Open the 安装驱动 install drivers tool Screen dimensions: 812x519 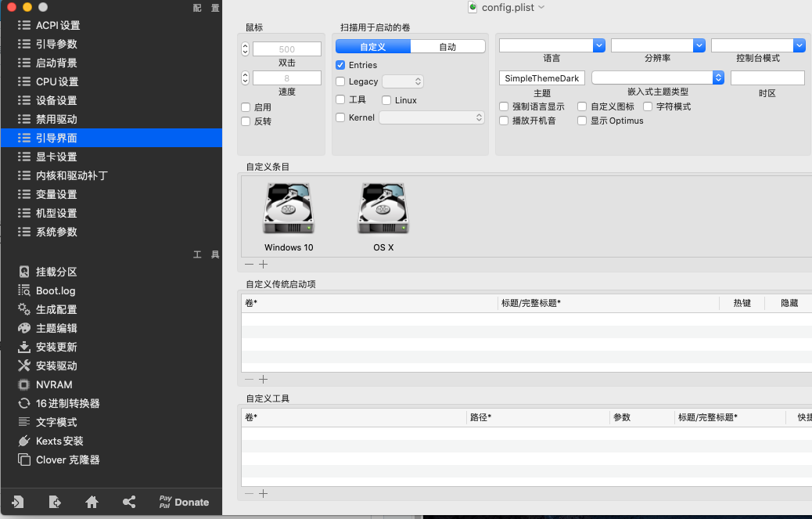point(48,366)
